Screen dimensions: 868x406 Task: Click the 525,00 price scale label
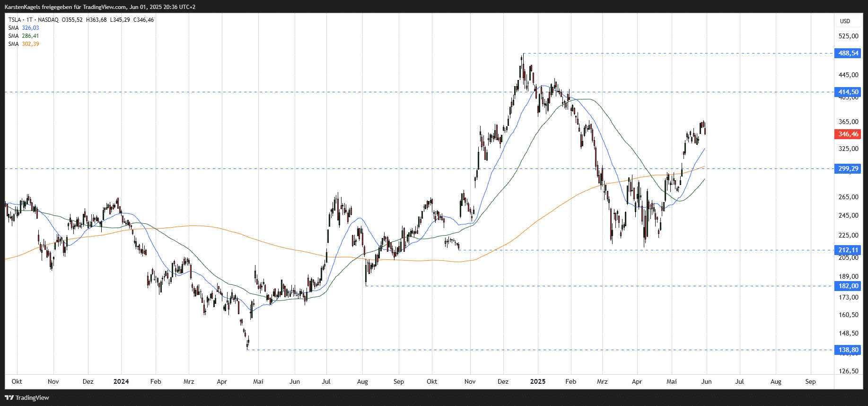pos(848,36)
